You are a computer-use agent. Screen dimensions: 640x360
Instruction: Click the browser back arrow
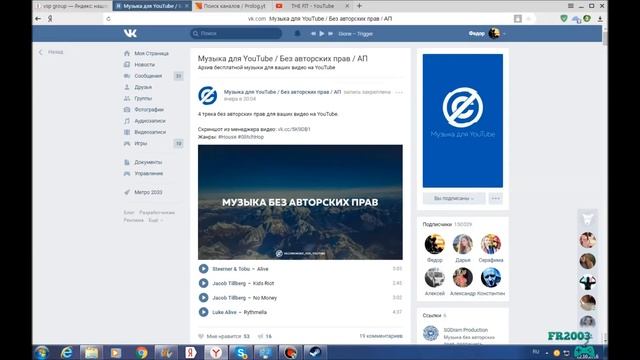(38, 19)
